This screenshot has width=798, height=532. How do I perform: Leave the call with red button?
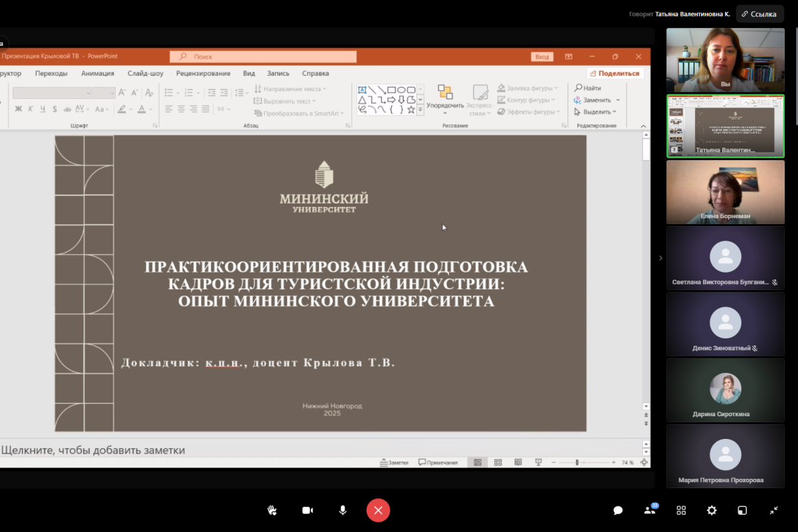pos(378,510)
